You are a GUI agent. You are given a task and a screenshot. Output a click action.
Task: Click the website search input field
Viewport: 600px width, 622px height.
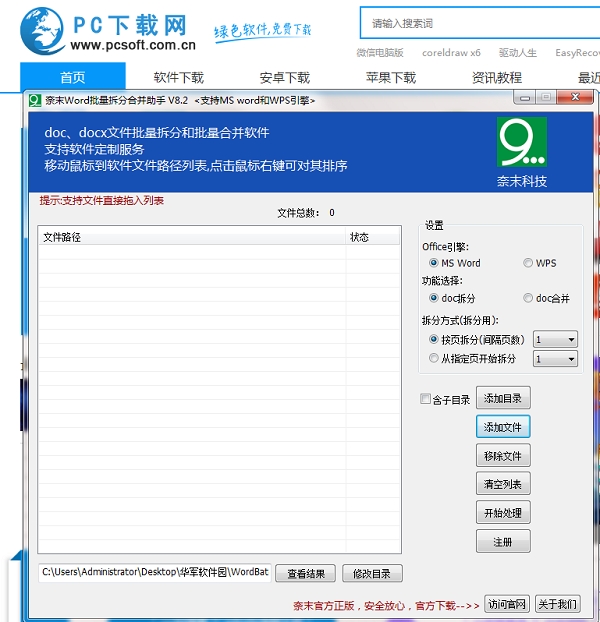[x=480, y=23]
